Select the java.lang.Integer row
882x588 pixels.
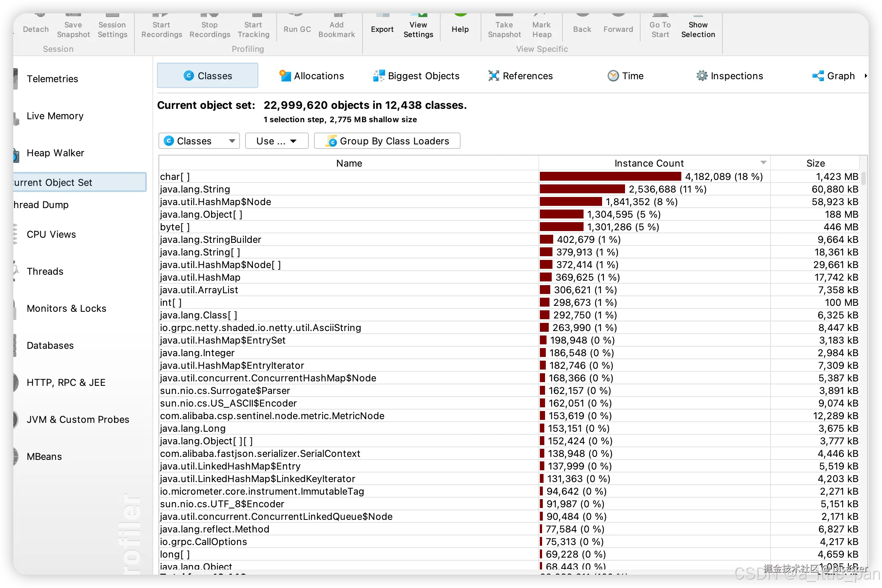[x=509, y=353]
